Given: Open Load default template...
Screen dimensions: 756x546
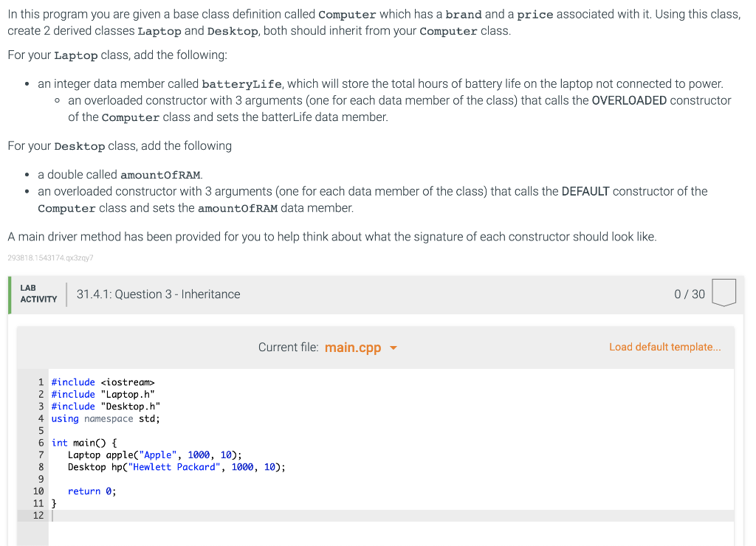Looking at the screenshot, I should (664, 347).
